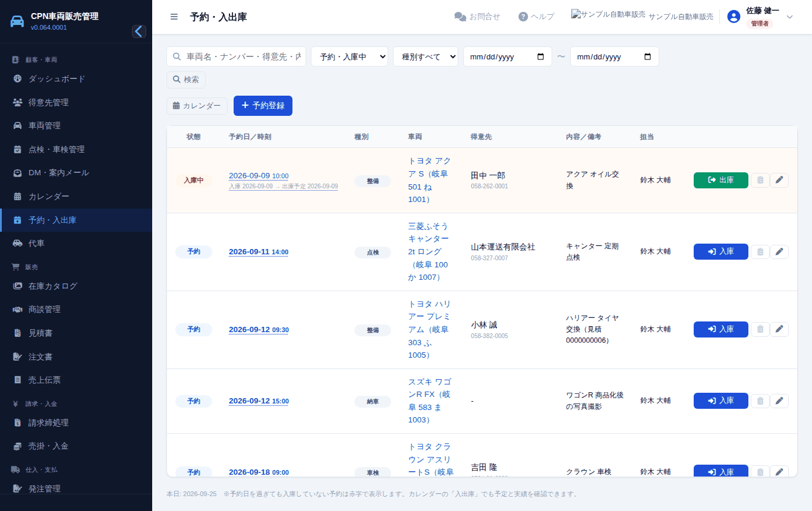Viewport: 812px width, 511px height.
Task: Edit the 田中 一郎 reservation with pencil icon
Action: click(779, 180)
